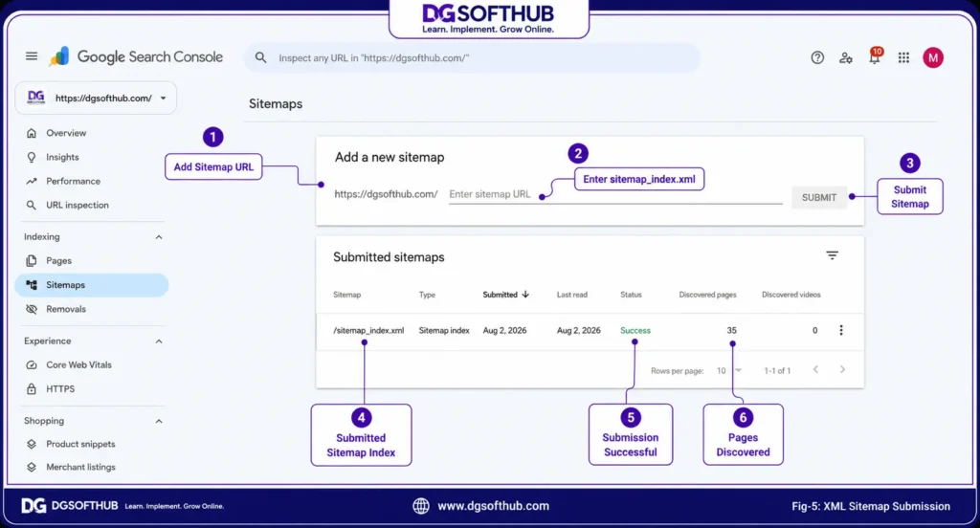This screenshot has height=528, width=980.
Task: Click the Sitemap index type cell
Action: coord(444,331)
